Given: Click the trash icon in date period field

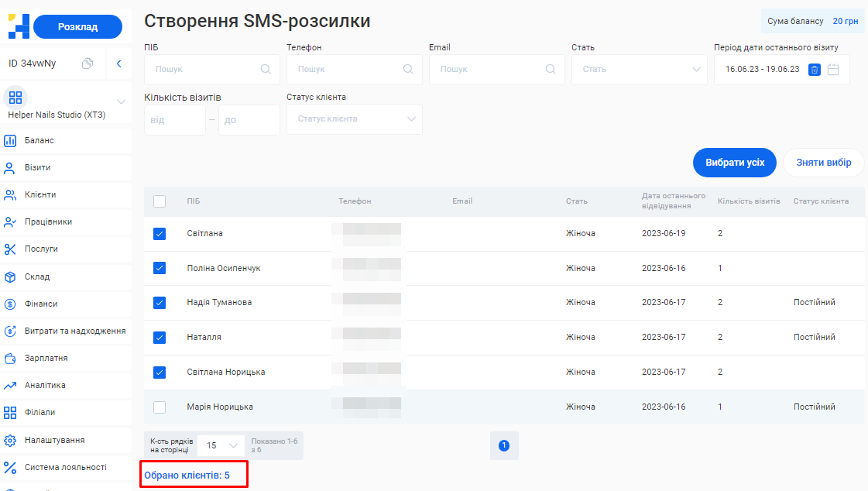Looking at the screenshot, I should point(815,70).
